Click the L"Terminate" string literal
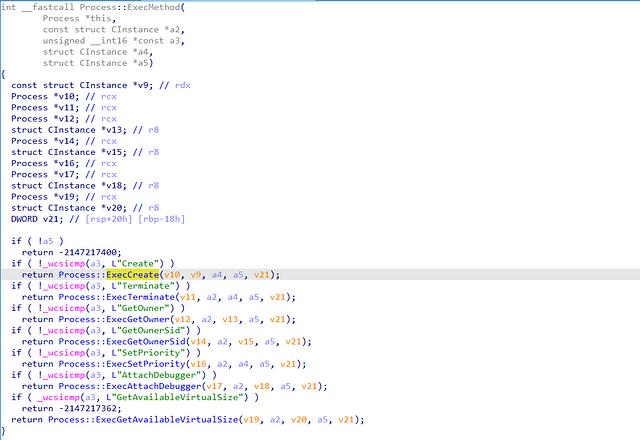 click(x=145, y=286)
